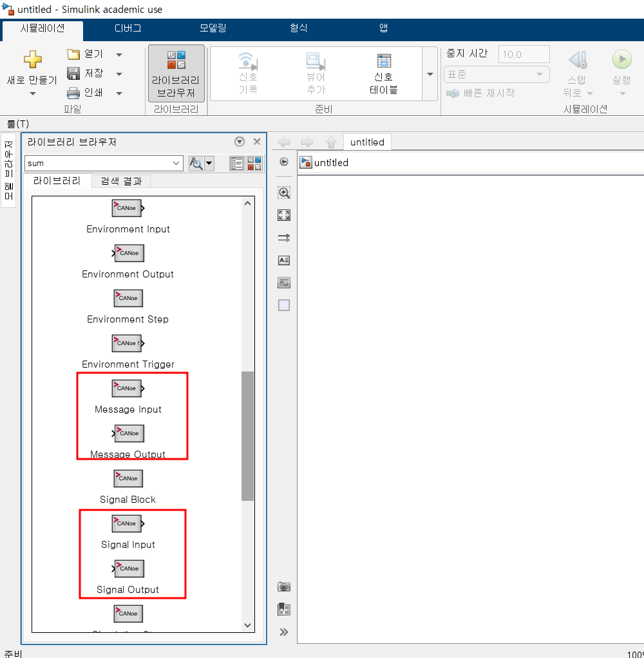Toggle 빠른 재시작 (Fast Restart)
The width and height of the screenshot is (644, 658).
pos(480,93)
